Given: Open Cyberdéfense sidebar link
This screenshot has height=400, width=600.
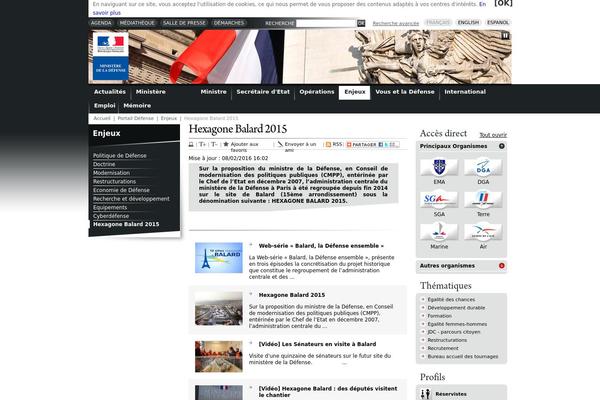Looking at the screenshot, I should pyautogui.click(x=111, y=216).
